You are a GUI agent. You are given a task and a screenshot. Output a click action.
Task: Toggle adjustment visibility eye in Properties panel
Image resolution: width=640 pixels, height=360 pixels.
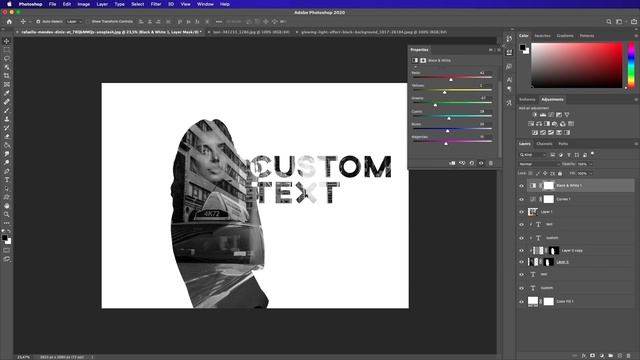[481, 163]
